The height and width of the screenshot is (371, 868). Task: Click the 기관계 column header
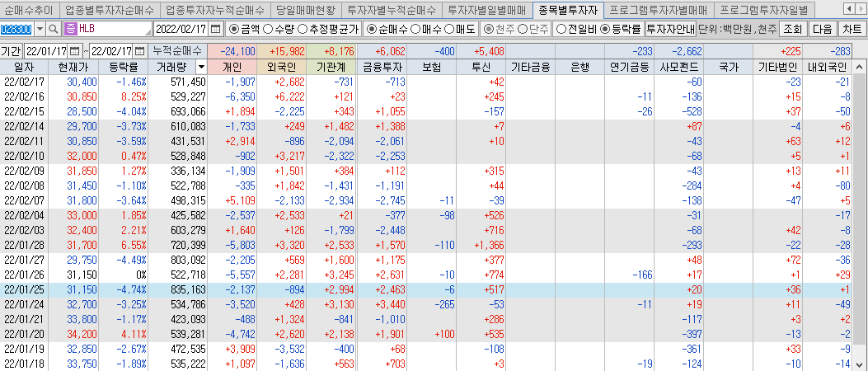(x=331, y=68)
